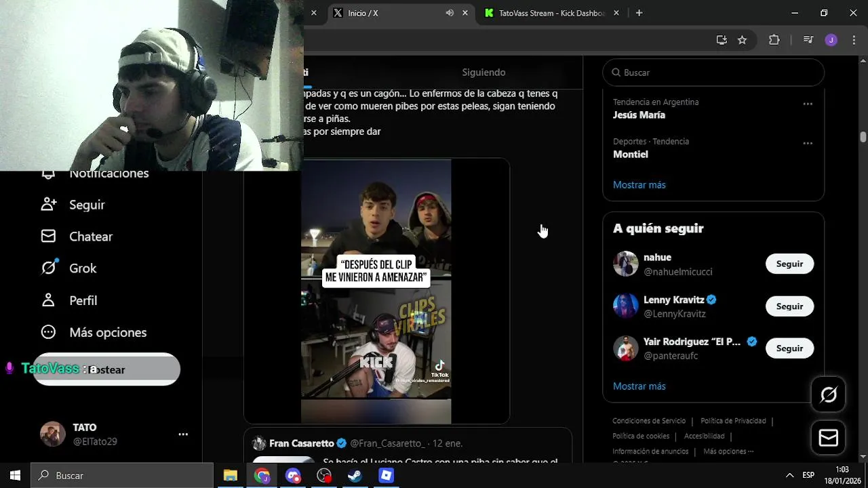Click the search magnifier icon in X
868x488 pixels.
click(616, 73)
